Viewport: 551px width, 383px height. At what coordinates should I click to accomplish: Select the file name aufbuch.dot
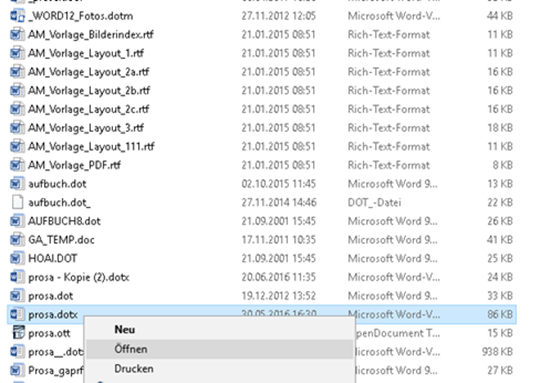click(57, 184)
